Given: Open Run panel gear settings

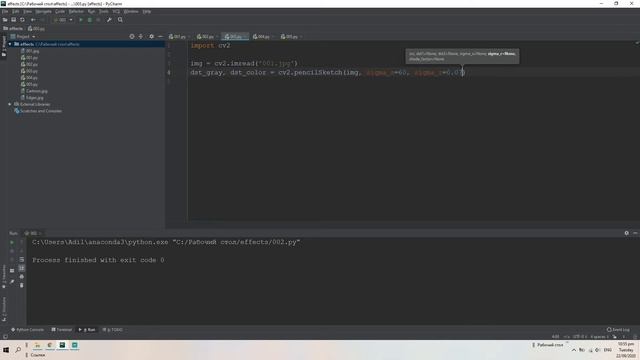Looking at the screenshot, I should pos(627,233).
